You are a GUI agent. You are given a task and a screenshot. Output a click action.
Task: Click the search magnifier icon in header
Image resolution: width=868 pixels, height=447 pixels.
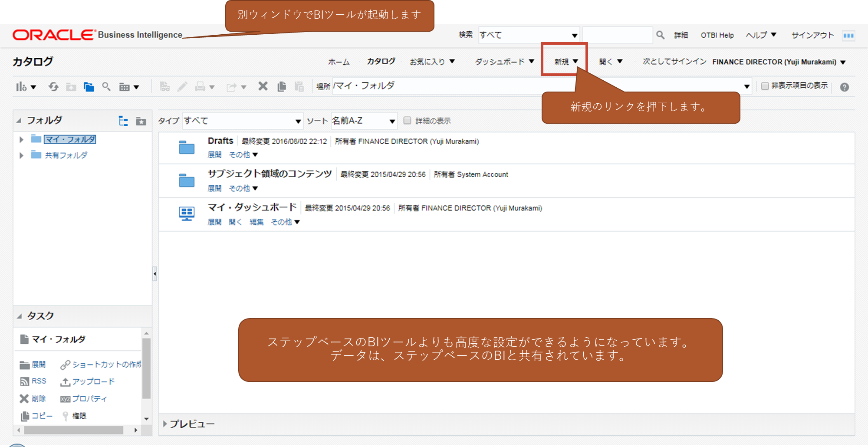coord(660,35)
